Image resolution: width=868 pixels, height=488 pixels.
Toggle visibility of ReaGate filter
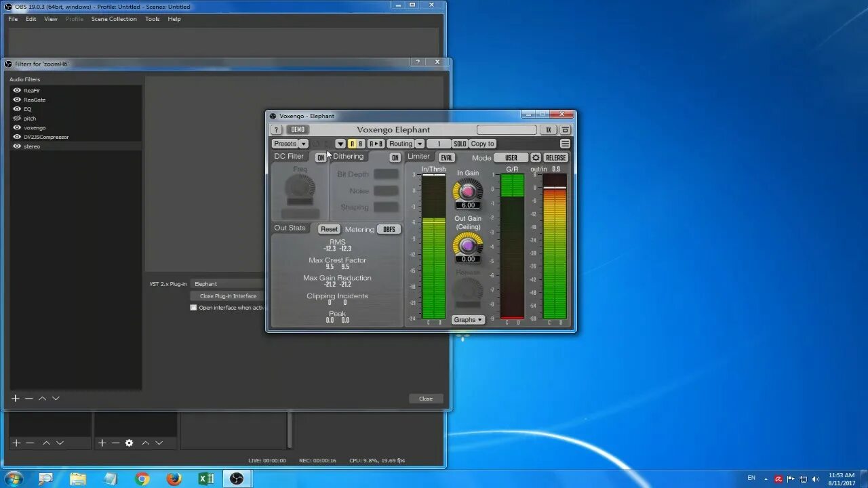pyautogui.click(x=17, y=100)
